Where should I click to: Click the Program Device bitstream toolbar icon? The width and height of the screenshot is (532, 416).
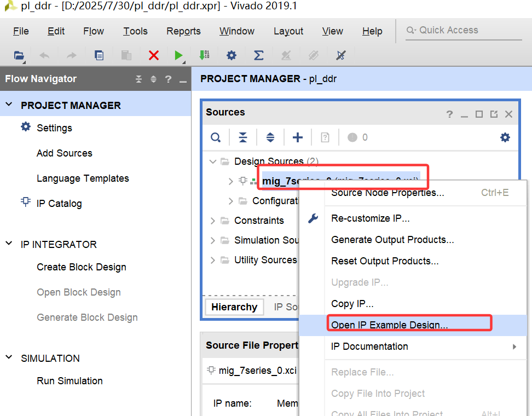[x=204, y=55]
